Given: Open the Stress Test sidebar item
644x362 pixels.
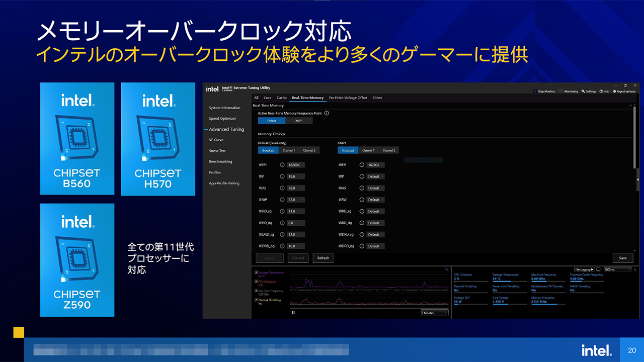Looking at the screenshot, I should click(217, 151).
